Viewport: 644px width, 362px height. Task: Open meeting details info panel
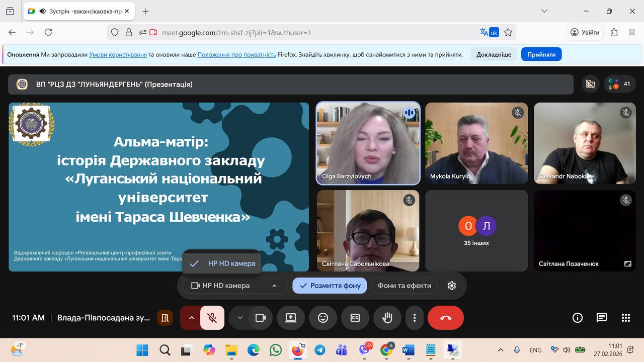pos(577,318)
